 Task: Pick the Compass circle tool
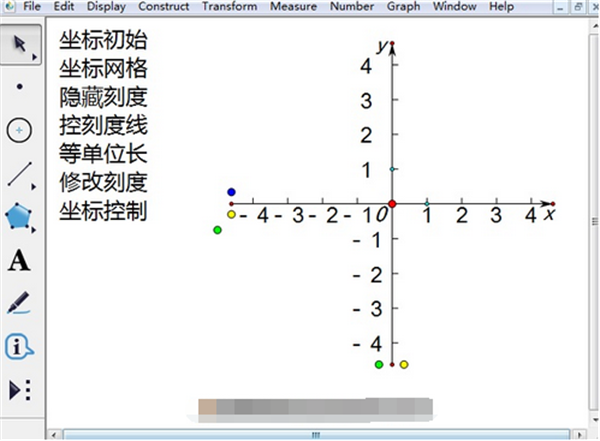click(19, 130)
